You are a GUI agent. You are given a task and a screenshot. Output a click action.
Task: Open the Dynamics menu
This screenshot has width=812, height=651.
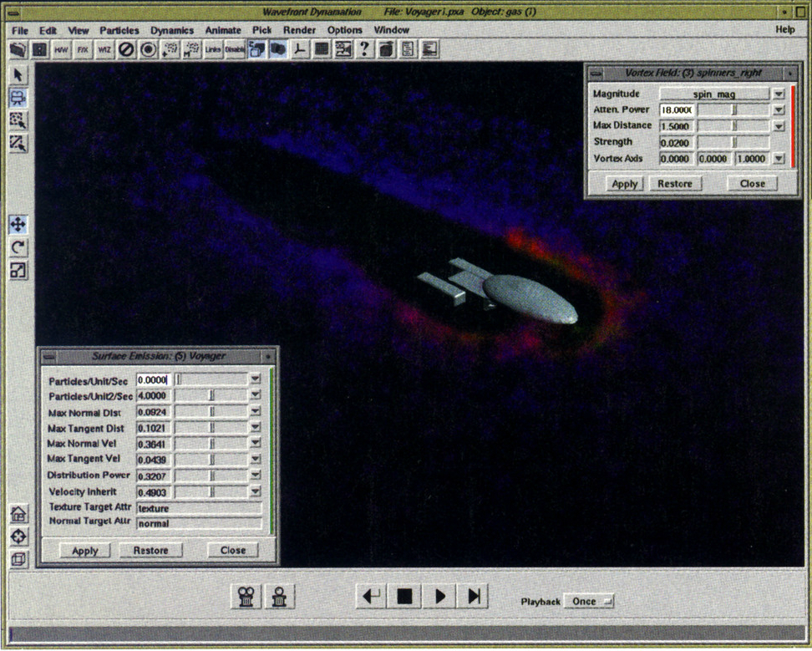[x=171, y=29]
